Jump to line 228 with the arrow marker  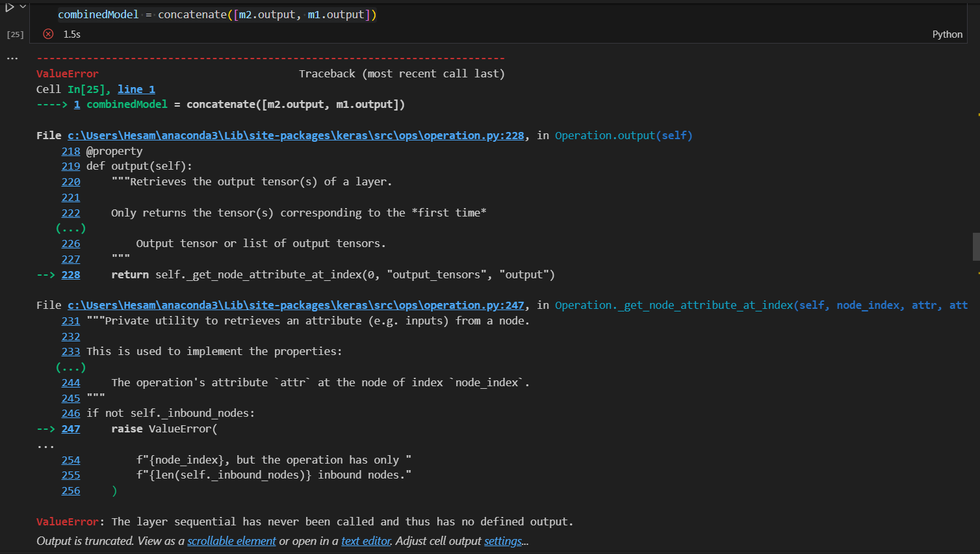click(x=71, y=274)
